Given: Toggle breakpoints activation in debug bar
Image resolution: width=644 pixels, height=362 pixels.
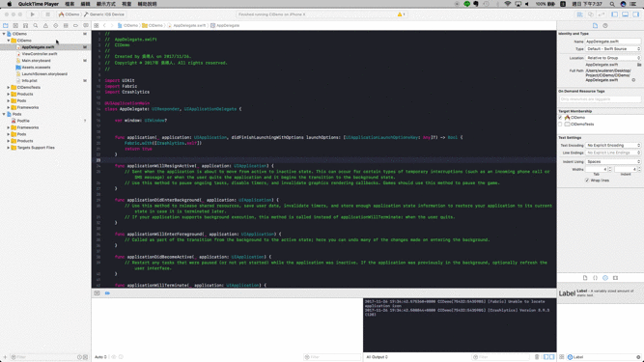Looking at the screenshot, I should click(107, 293).
